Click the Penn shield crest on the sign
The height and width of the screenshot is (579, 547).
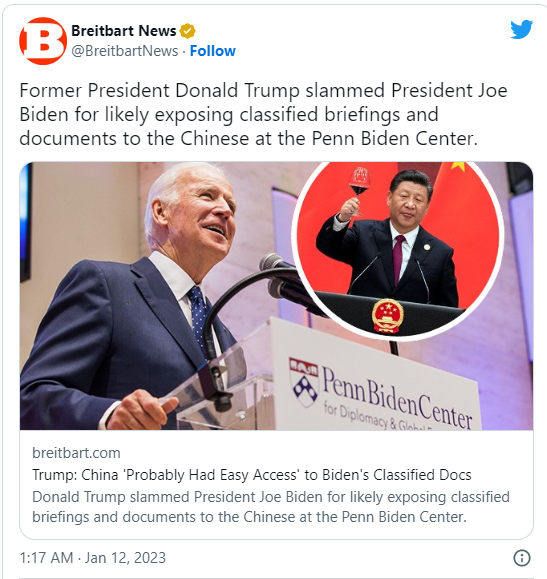pyautogui.click(x=304, y=381)
